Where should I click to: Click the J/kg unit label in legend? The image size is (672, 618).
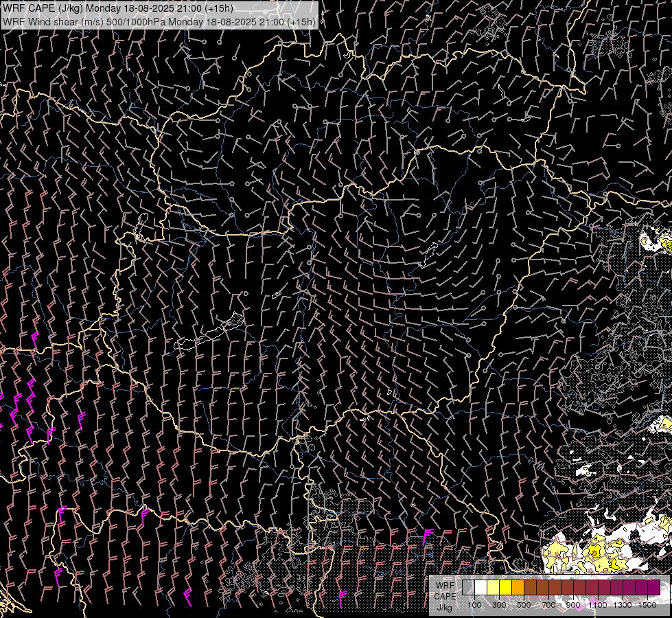(445, 608)
